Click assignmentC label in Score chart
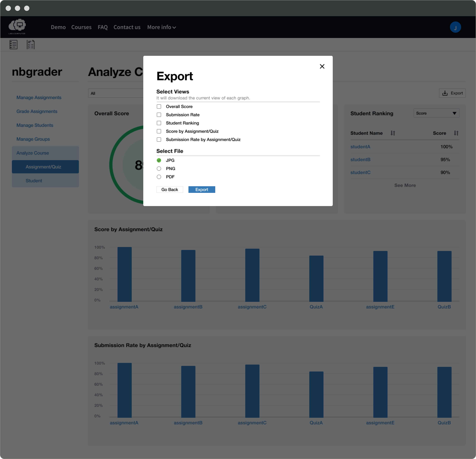Screen dimensions: 476x459 point(252,307)
